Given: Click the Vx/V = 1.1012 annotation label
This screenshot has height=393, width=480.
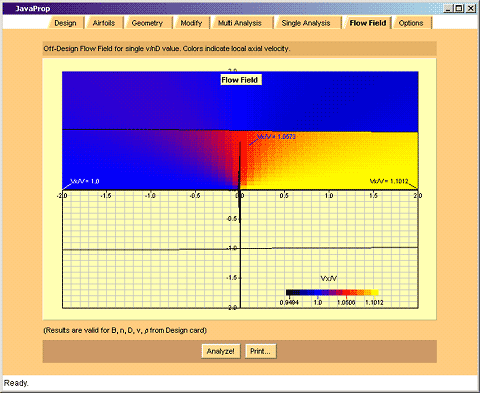Looking at the screenshot, I should point(389,181).
